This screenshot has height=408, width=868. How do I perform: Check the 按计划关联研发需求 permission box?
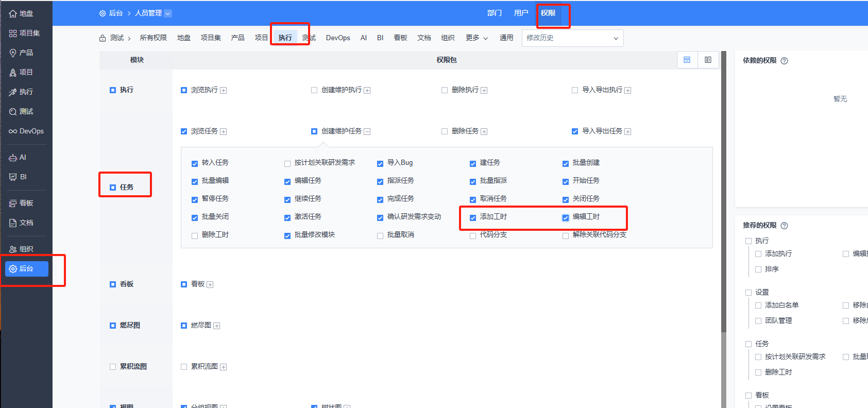(287, 163)
